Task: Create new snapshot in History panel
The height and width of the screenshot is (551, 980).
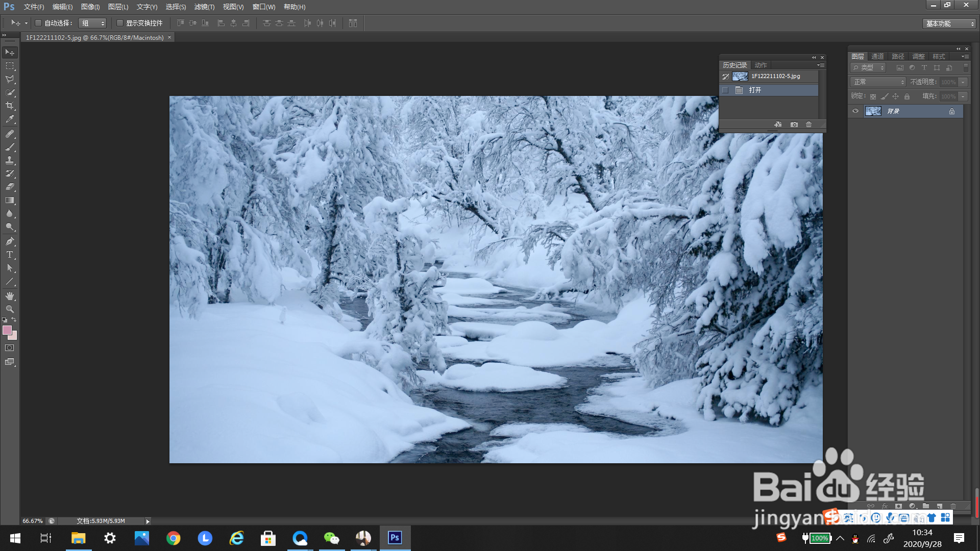Action: pyautogui.click(x=794, y=124)
